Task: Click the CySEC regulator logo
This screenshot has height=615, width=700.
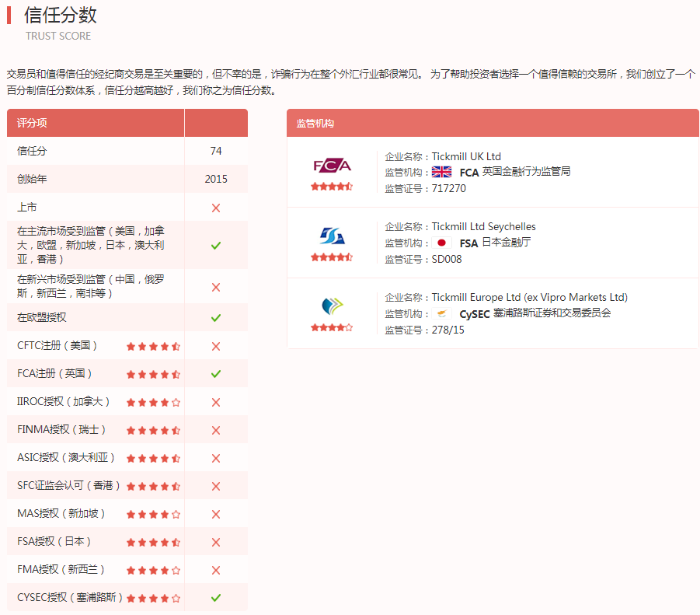Action: (333, 306)
